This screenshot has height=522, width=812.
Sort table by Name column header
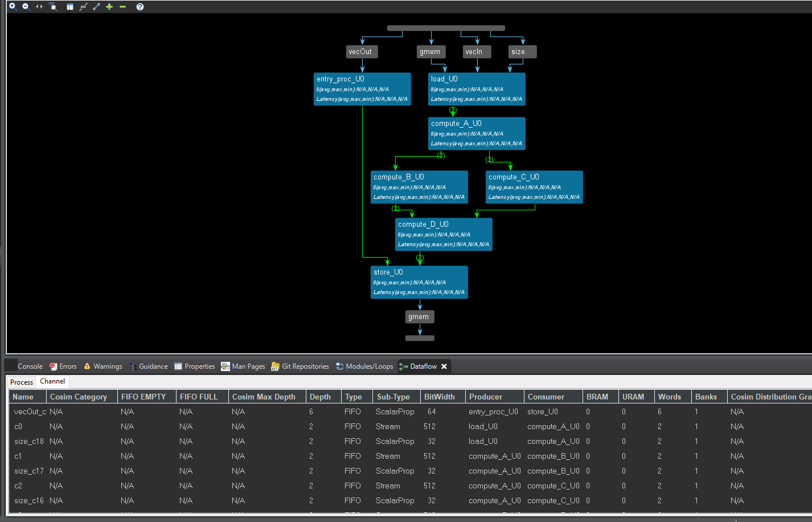point(27,397)
